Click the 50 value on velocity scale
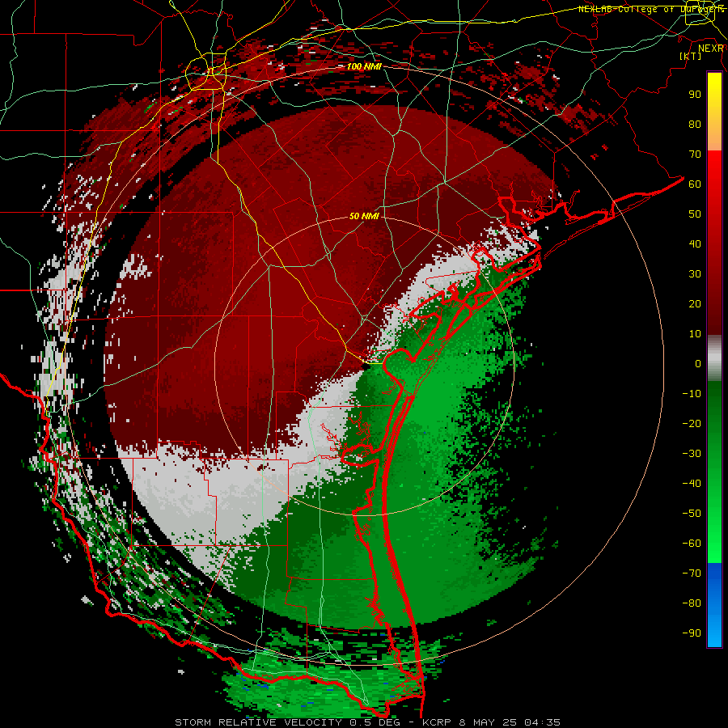 pos(695,214)
